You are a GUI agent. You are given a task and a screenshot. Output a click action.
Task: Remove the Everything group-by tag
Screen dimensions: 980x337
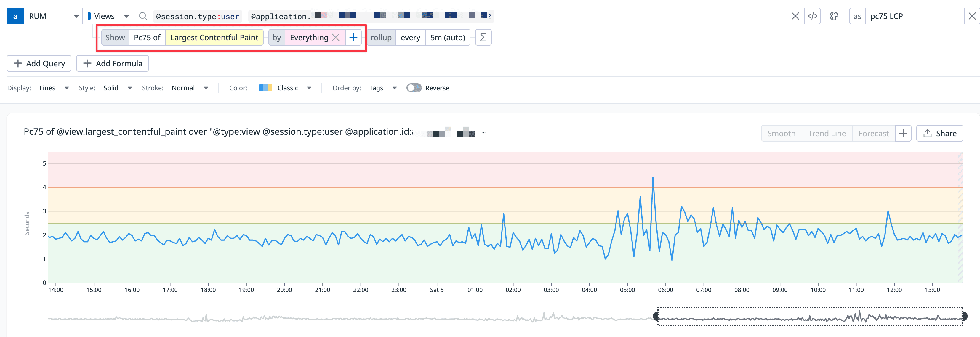[x=336, y=37]
